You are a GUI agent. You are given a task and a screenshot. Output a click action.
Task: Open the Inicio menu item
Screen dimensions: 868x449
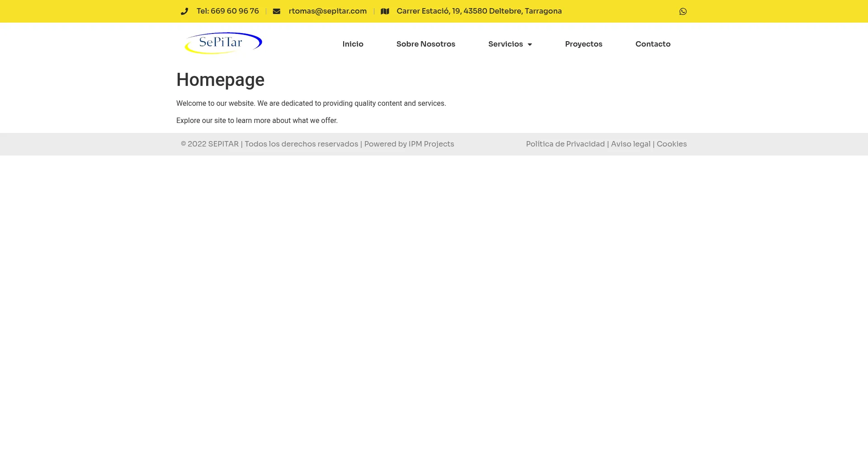(x=353, y=44)
